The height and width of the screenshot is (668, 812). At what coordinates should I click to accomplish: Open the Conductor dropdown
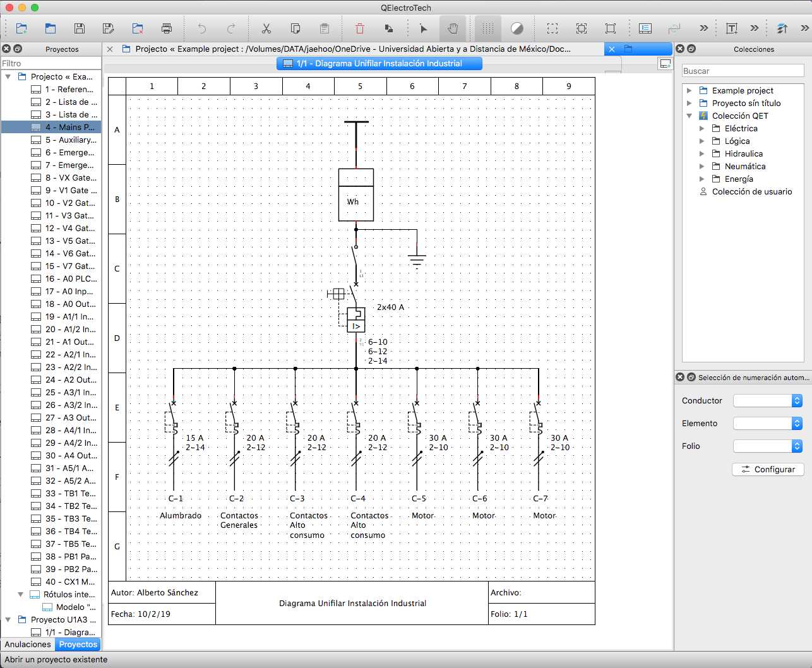coord(768,400)
